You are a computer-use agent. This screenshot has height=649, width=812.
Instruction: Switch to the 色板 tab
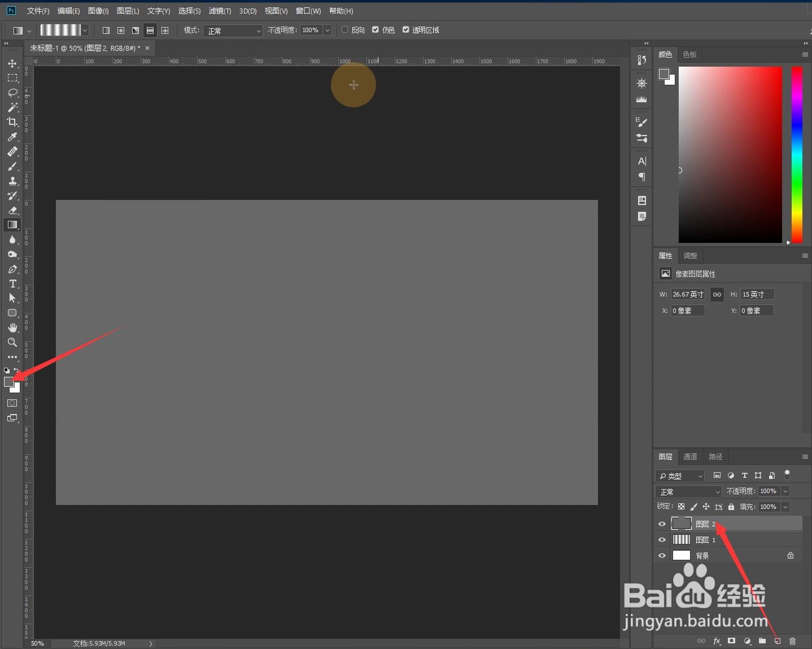pos(689,55)
